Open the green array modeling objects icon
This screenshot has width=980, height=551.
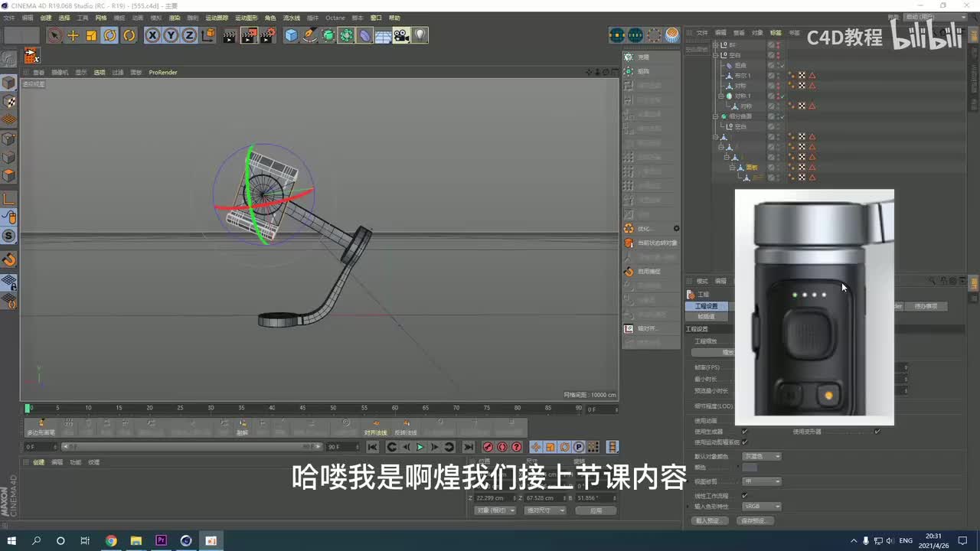[x=346, y=35]
